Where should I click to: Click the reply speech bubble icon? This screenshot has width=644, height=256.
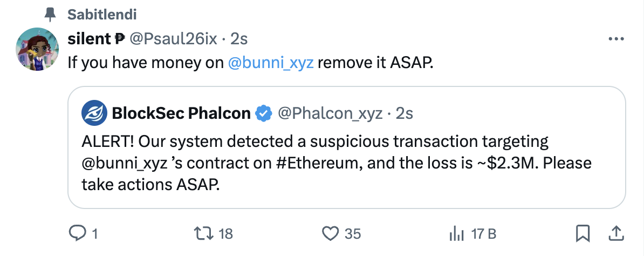tap(78, 233)
